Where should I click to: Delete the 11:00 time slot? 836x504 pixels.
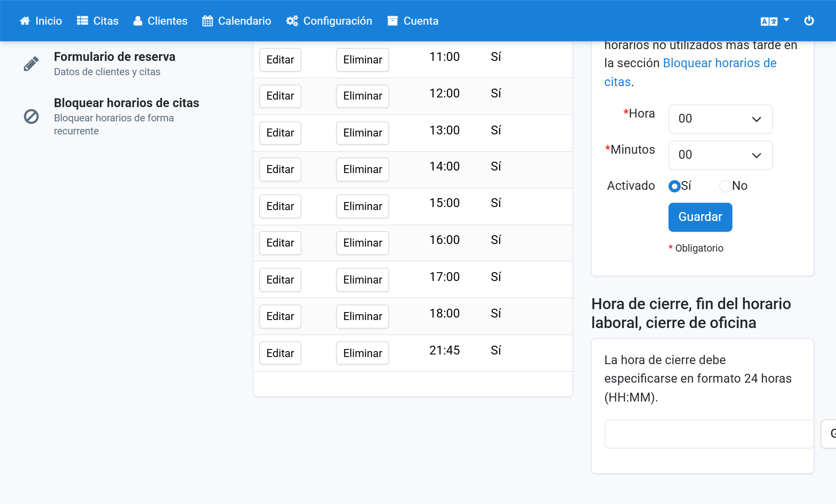[x=363, y=60]
